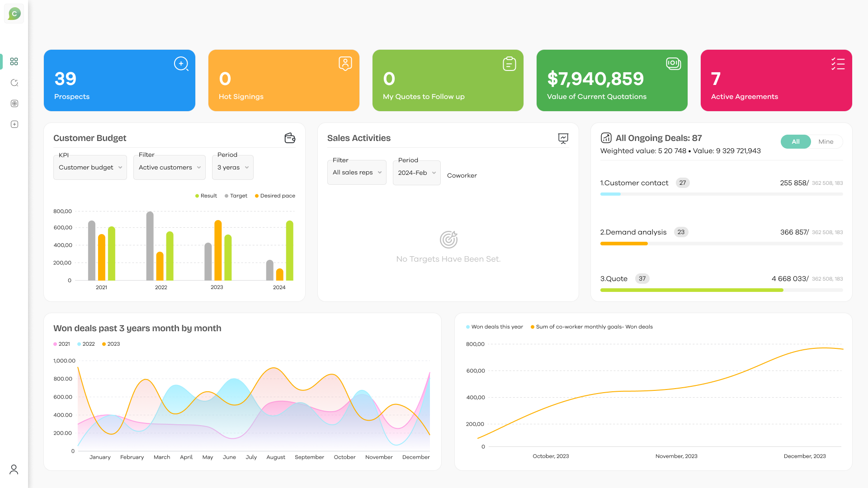The image size is (868, 488).
Task: Click the checklist icon on Active Agreements card
Action: tap(838, 64)
